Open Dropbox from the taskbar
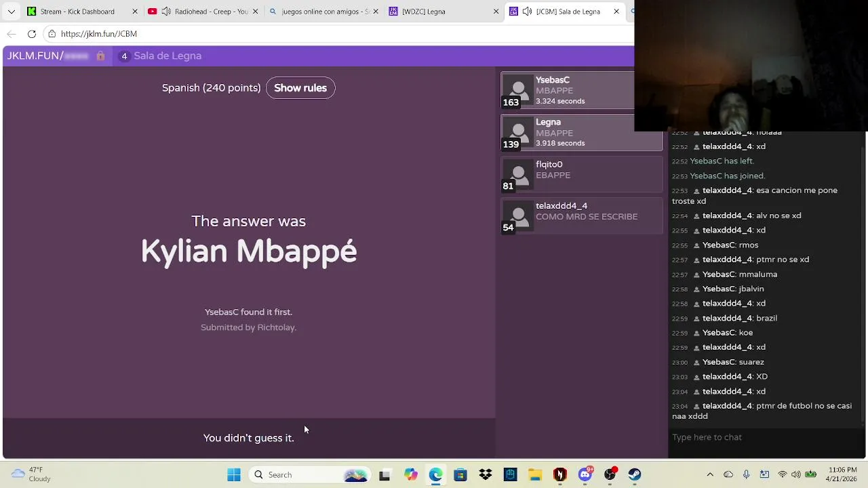The width and height of the screenshot is (868, 488). click(x=486, y=475)
